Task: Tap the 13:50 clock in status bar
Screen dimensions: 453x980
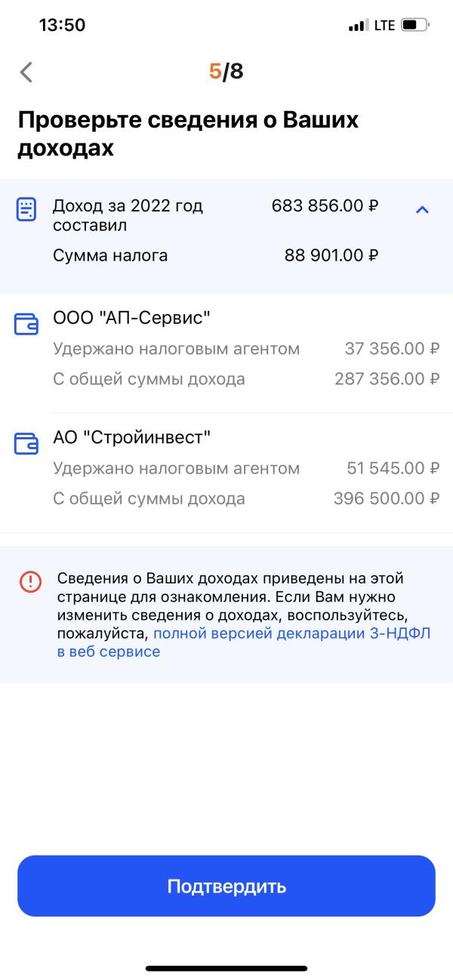Action: (62, 25)
